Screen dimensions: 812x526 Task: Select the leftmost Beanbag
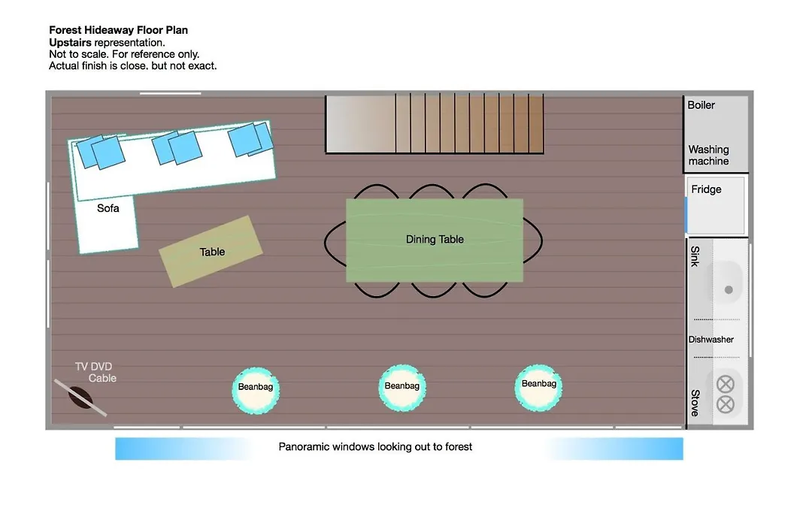[256, 390]
